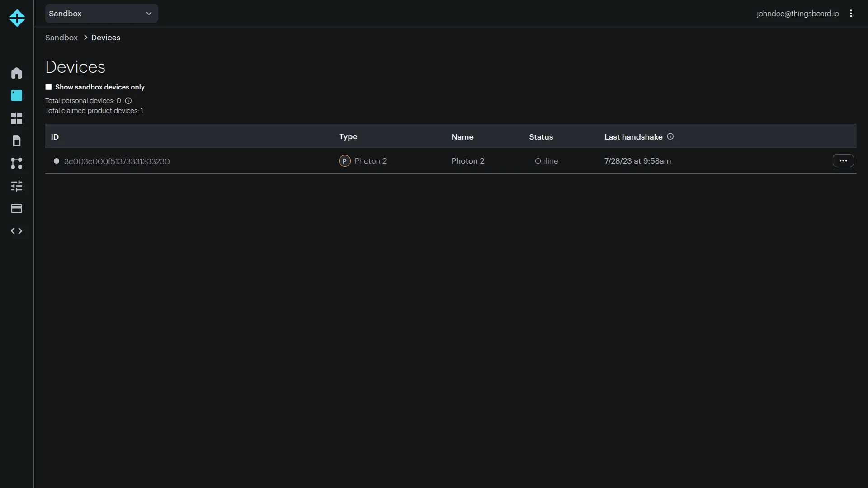Image resolution: width=868 pixels, height=488 pixels.
Task: Open the code brackets sidebar icon
Action: pyautogui.click(x=17, y=231)
